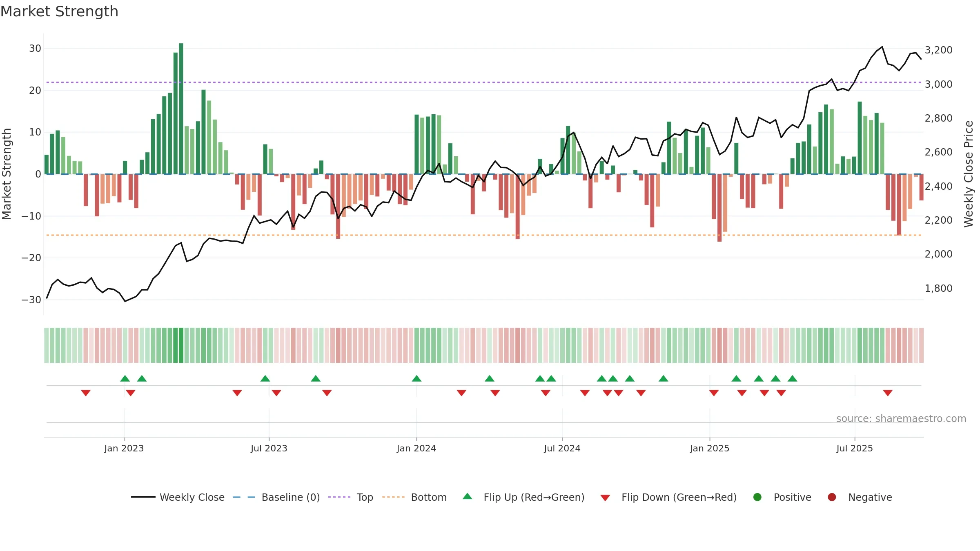Click the 'Positive' legend label
980x551 pixels.
click(x=793, y=498)
